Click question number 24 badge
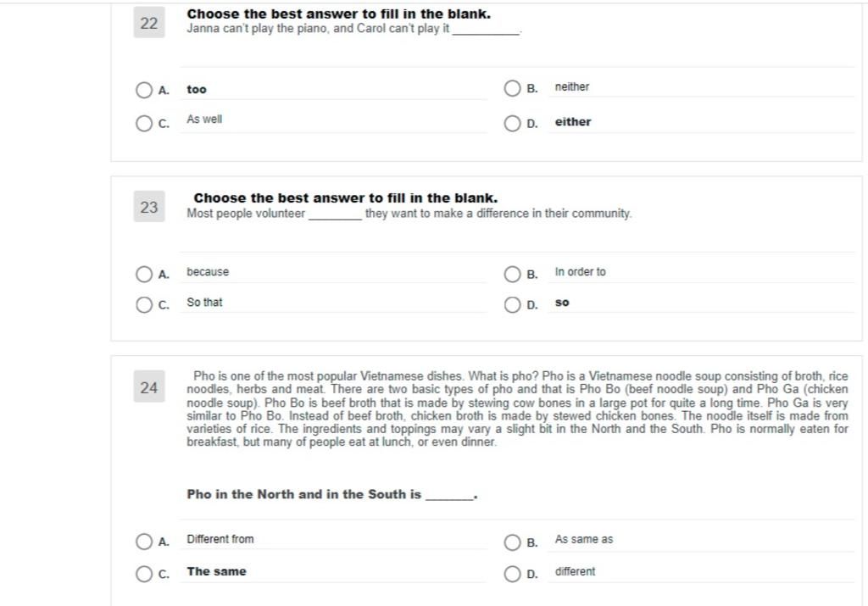Image resolution: width=868 pixels, height=606 pixels. tap(149, 386)
